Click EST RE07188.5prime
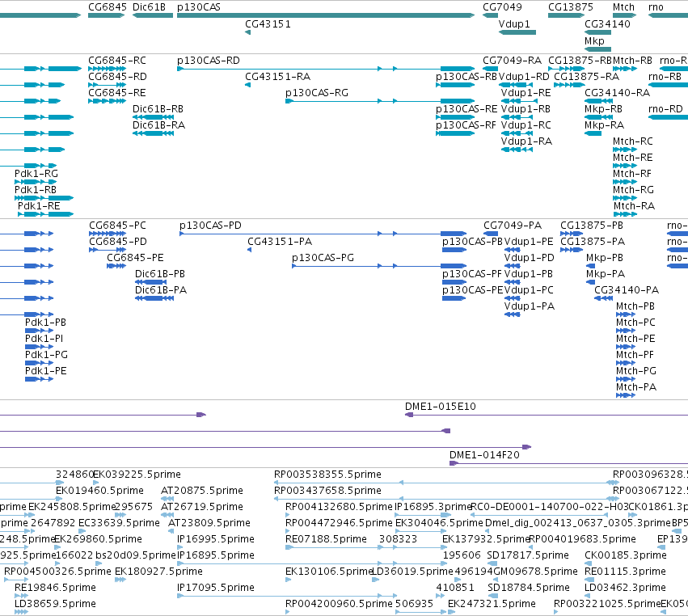This screenshot has width=688, height=616. (366, 547)
